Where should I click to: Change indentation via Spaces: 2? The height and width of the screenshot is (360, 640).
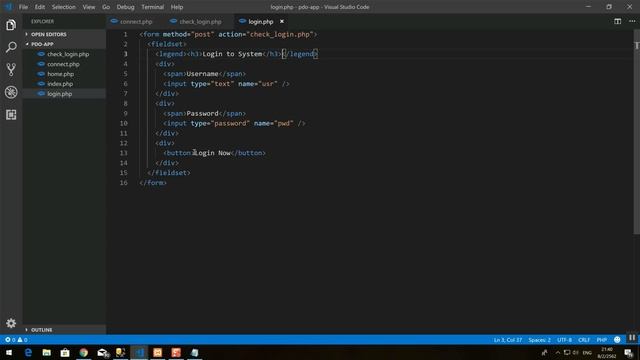tap(539, 340)
